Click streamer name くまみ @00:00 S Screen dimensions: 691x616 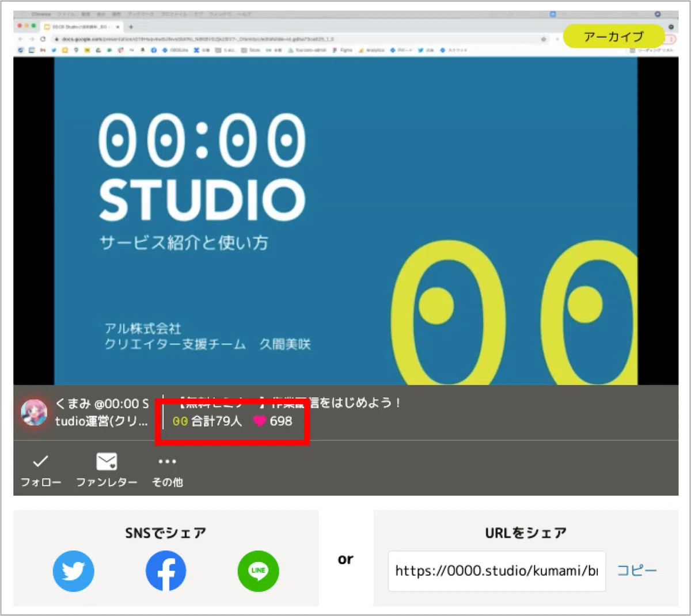[102, 404]
